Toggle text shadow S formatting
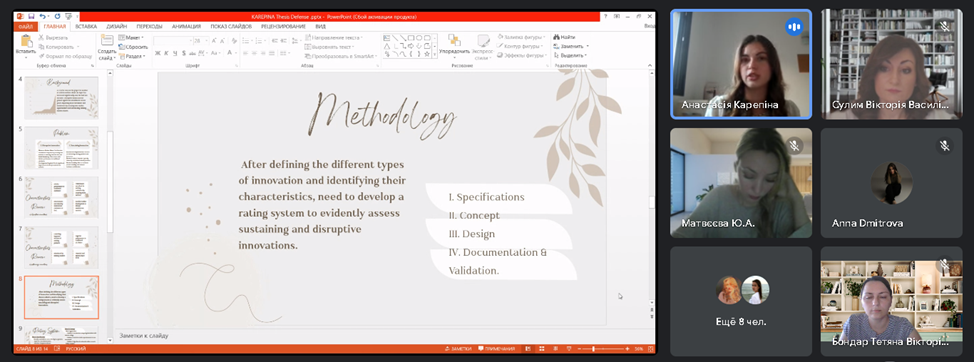Image resolution: width=974 pixels, height=362 pixels. 184,53
